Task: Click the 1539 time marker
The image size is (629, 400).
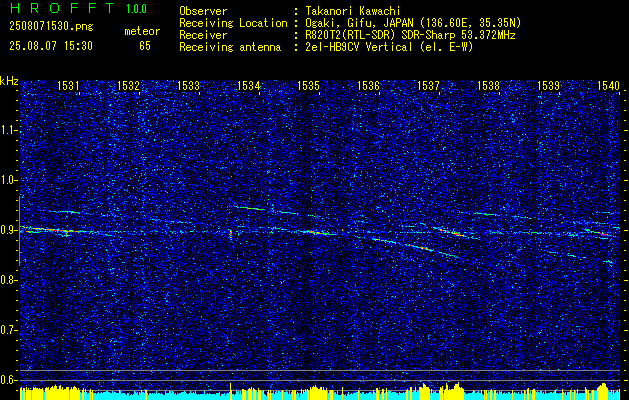Action: pos(548,85)
